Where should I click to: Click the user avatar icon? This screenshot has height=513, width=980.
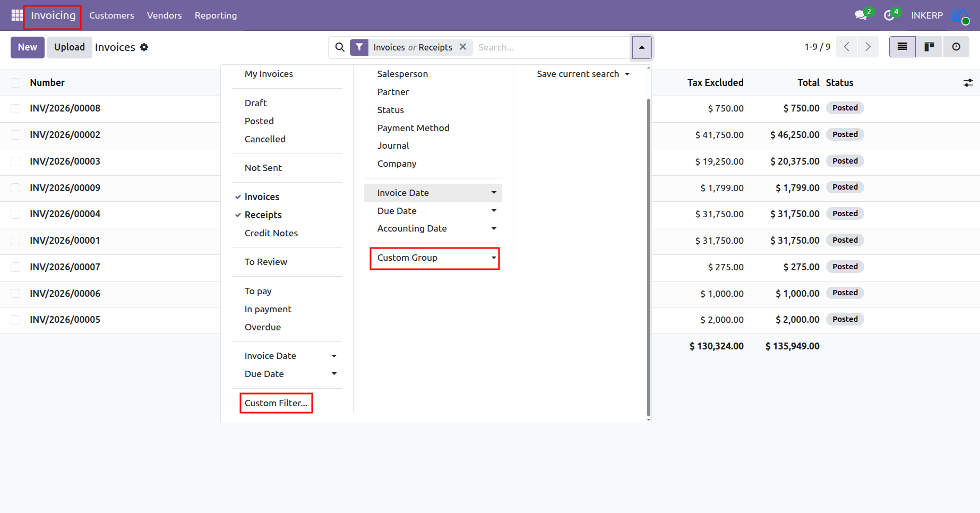pyautogui.click(x=960, y=15)
